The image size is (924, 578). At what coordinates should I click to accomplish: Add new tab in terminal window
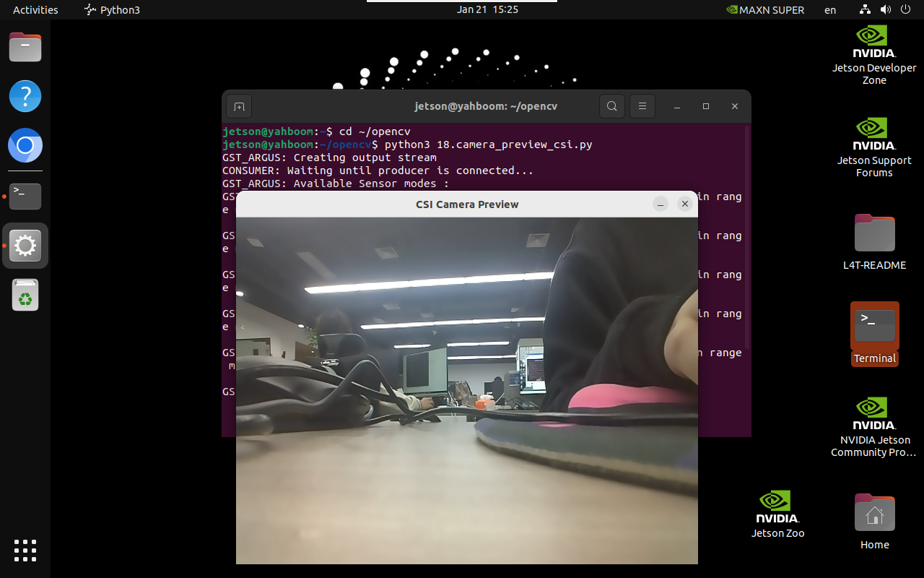pos(239,106)
